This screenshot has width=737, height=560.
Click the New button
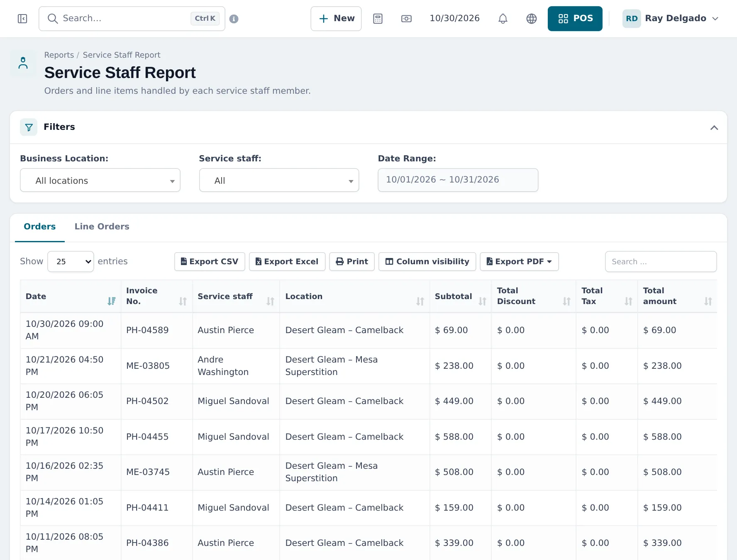click(336, 19)
